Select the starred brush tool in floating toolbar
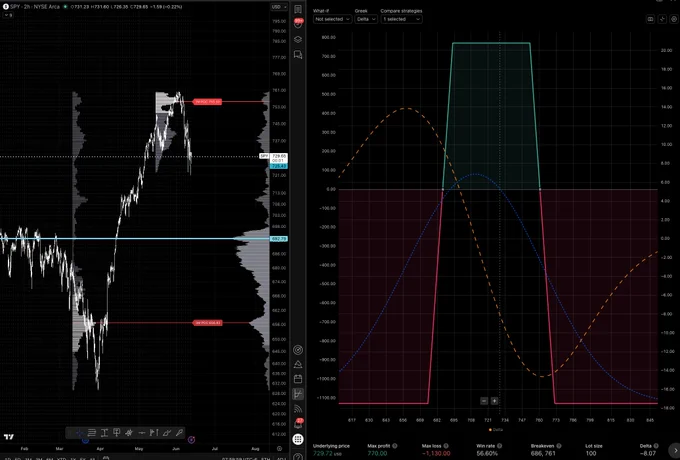This screenshot has height=460, width=680. (x=129, y=433)
